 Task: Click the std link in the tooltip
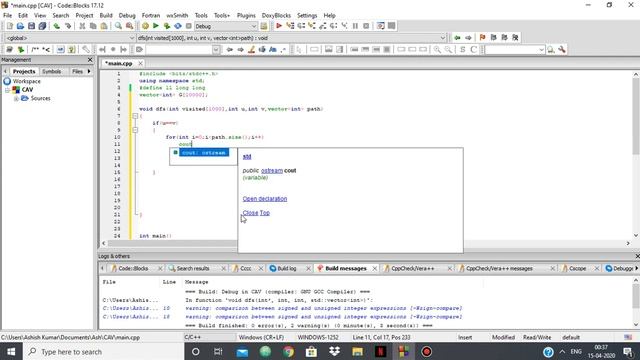pos(247,157)
